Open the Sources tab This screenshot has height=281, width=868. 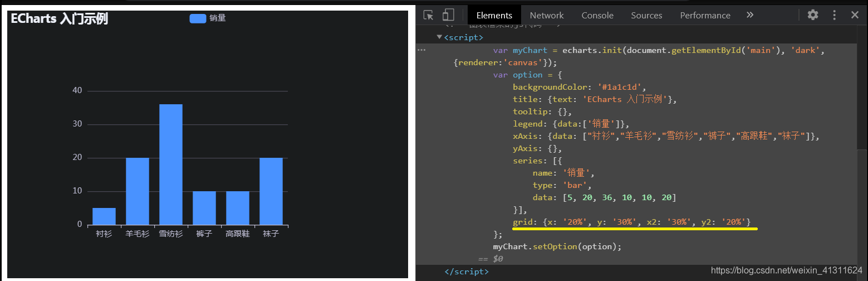646,15
